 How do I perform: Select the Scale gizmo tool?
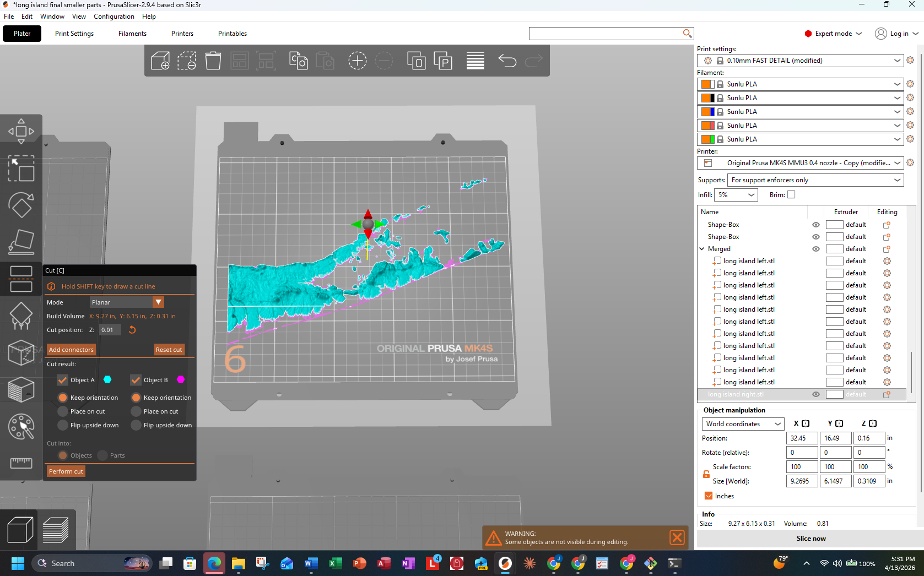[21, 169]
